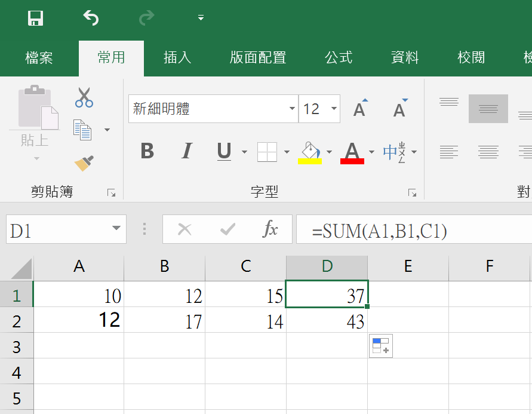Switch to the 插入 ribbon tab
This screenshot has height=414, width=532.
tap(177, 57)
